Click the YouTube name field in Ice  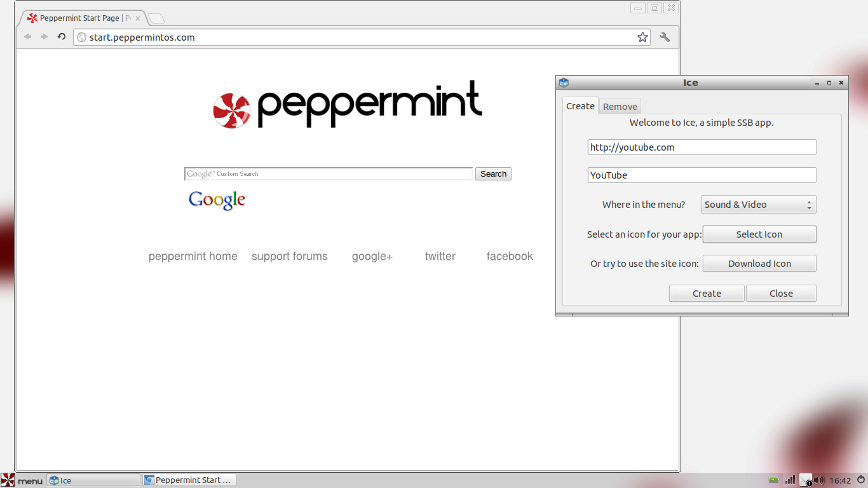pos(702,175)
